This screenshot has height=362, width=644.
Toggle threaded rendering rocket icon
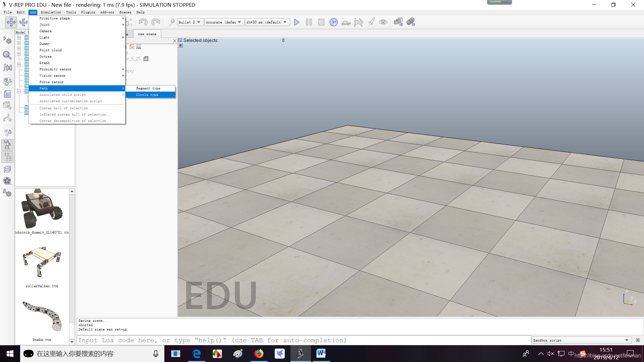pyautogui.click(x=371, y=22)
